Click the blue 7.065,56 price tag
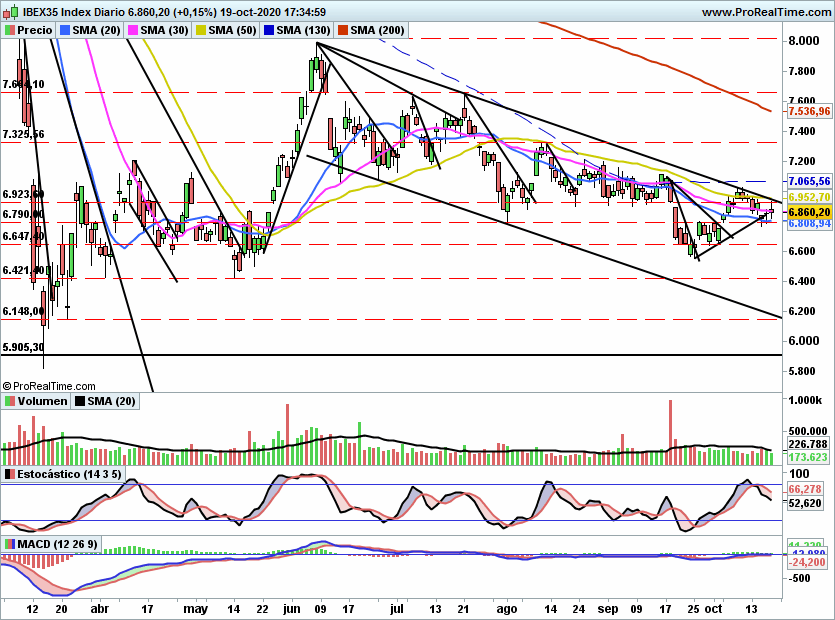 [x=809, y=182]
